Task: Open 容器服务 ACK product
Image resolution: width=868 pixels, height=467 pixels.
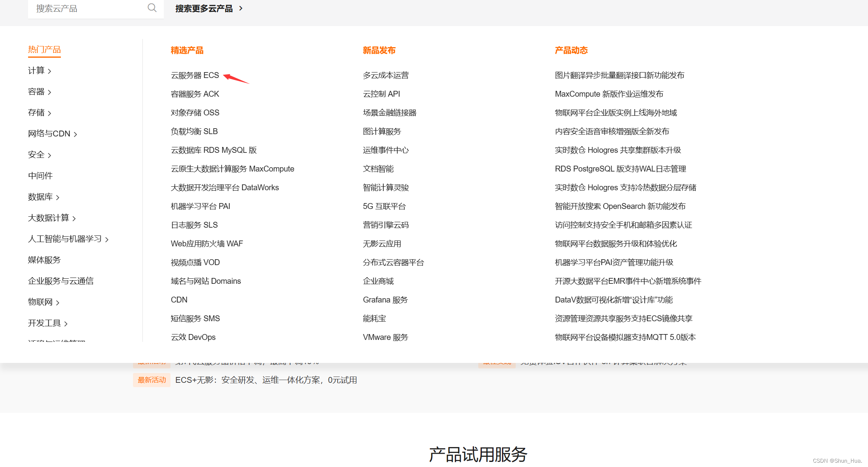Action: [x=195, y=94]
